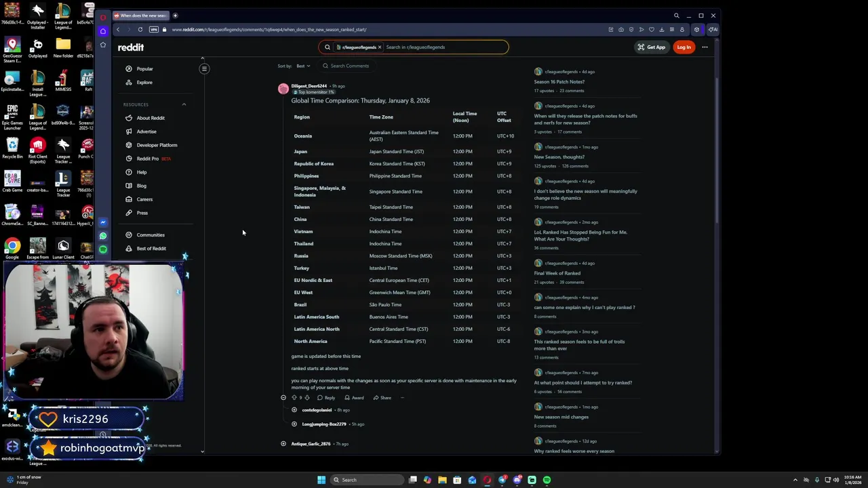Open the Popular feed
The image size is (868, 488).
[x=140, y=68]
